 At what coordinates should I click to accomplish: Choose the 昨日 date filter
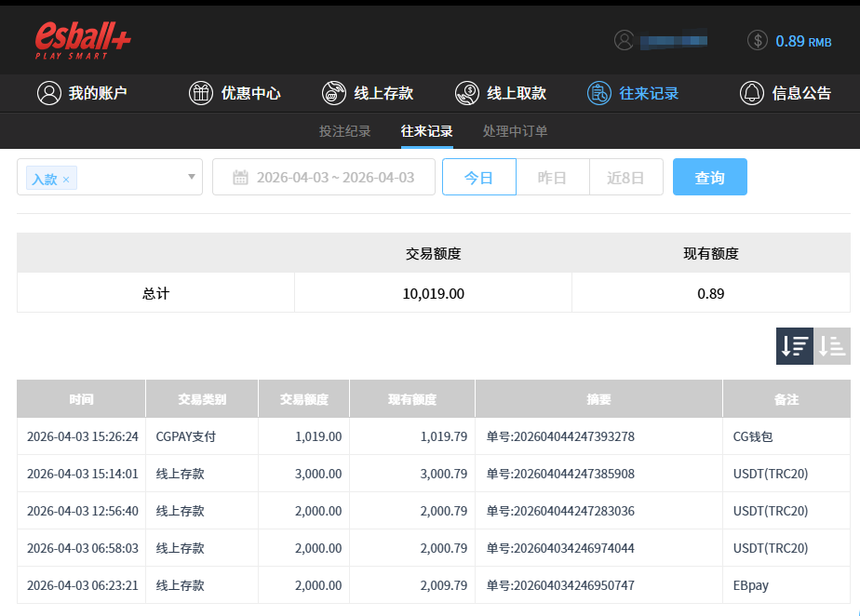[x=552, y=177]
